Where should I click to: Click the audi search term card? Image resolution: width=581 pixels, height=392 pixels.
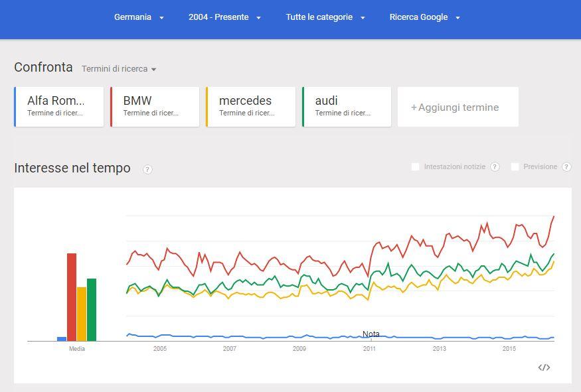point(347,106)
